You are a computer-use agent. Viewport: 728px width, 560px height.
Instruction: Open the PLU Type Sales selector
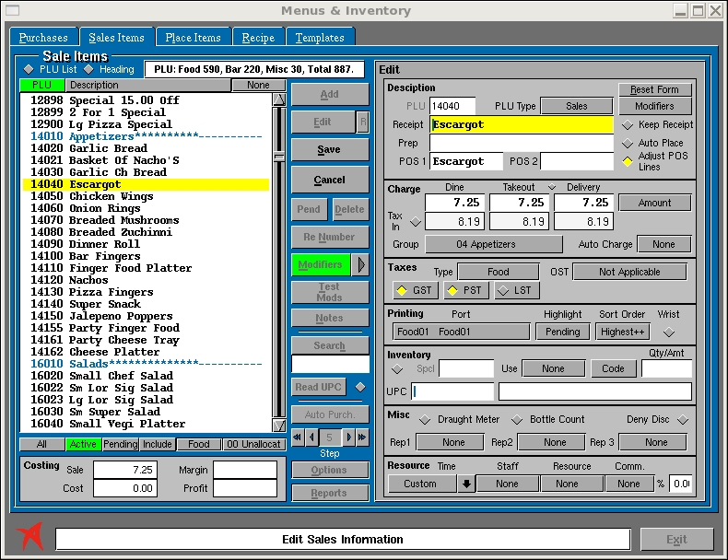point(576,106)
